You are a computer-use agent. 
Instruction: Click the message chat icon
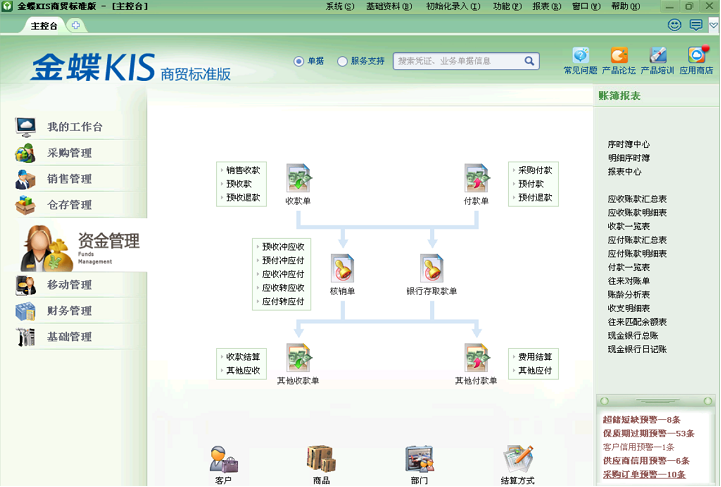pos(696,25)
